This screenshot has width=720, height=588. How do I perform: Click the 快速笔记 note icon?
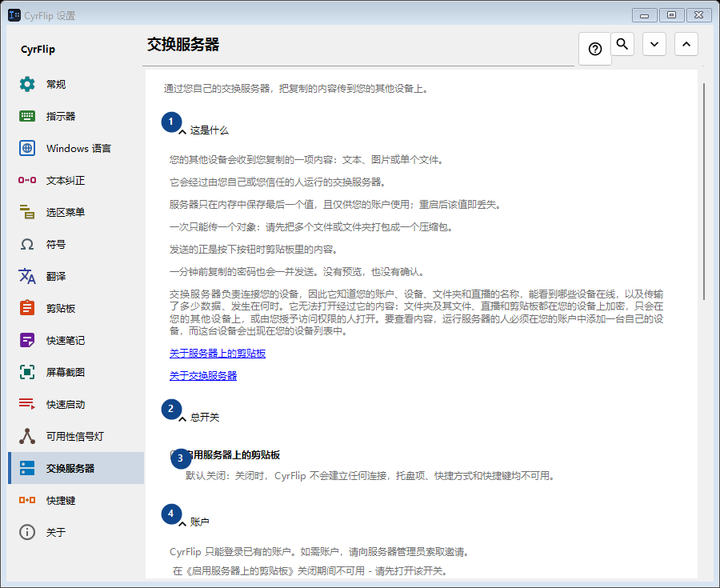pyautogui.click(x=27, y=340)
